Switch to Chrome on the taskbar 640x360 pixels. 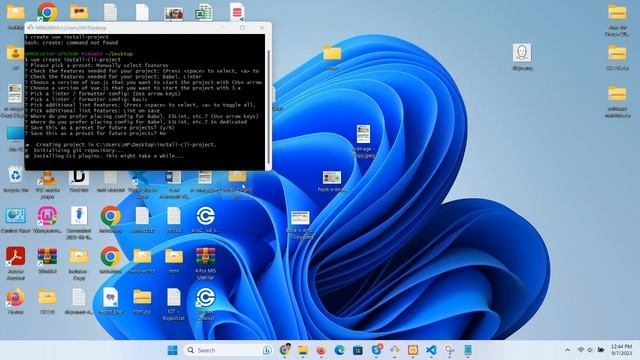click(x=285, y=349)
